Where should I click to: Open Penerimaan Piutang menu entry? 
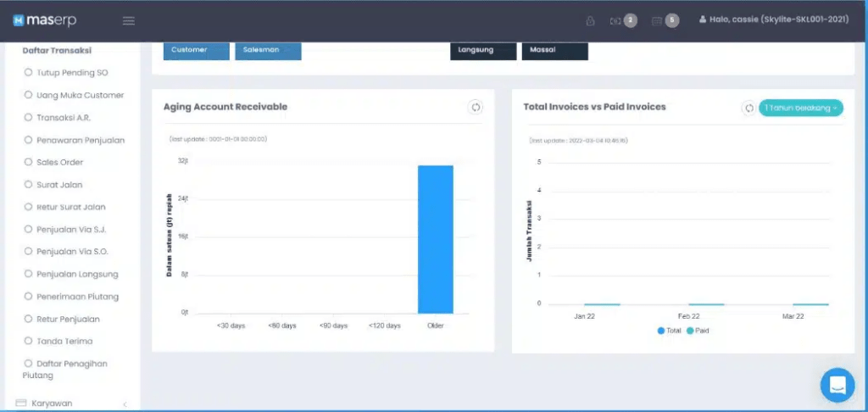[71, 297]
